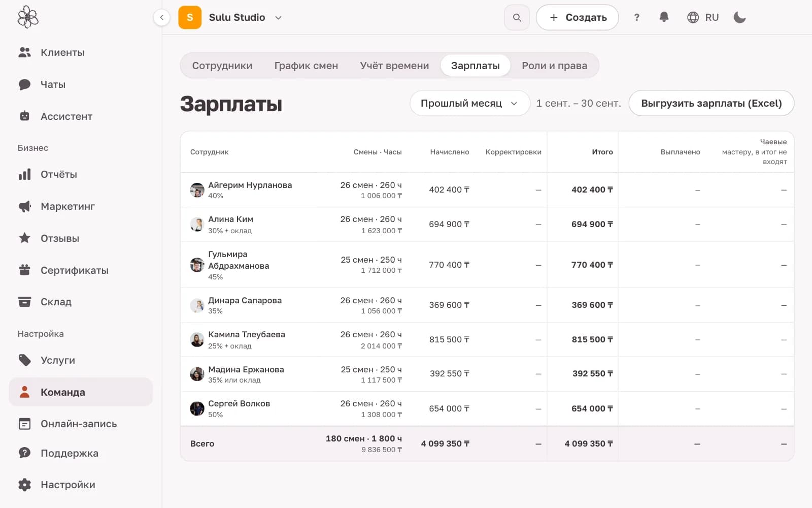The image size is (812, 508).
Task: Select the Зарплаты tab
Action: (476, 66)
